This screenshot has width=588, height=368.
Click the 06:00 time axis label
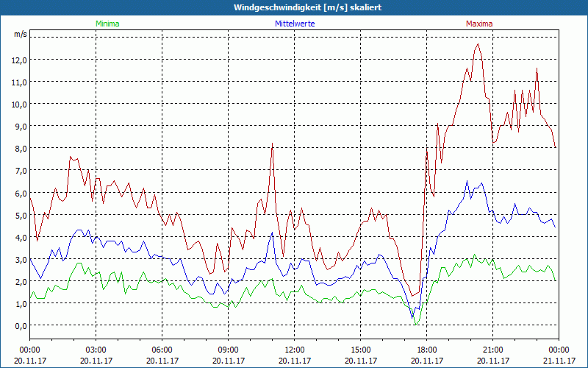pos(162,350)
